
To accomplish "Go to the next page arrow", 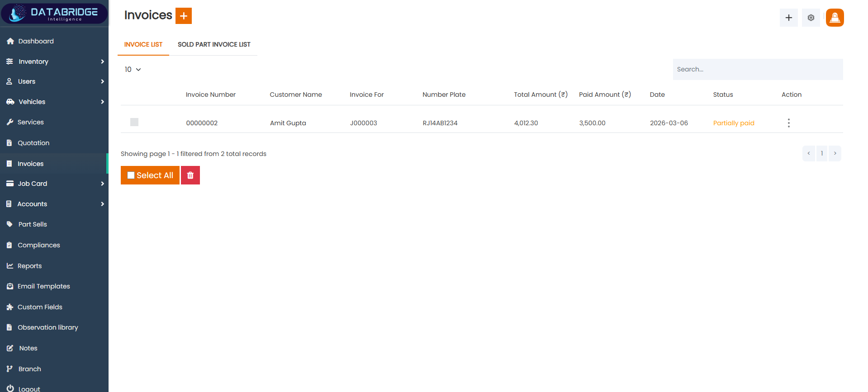I will pyautogui.click(x=835, y=153).
